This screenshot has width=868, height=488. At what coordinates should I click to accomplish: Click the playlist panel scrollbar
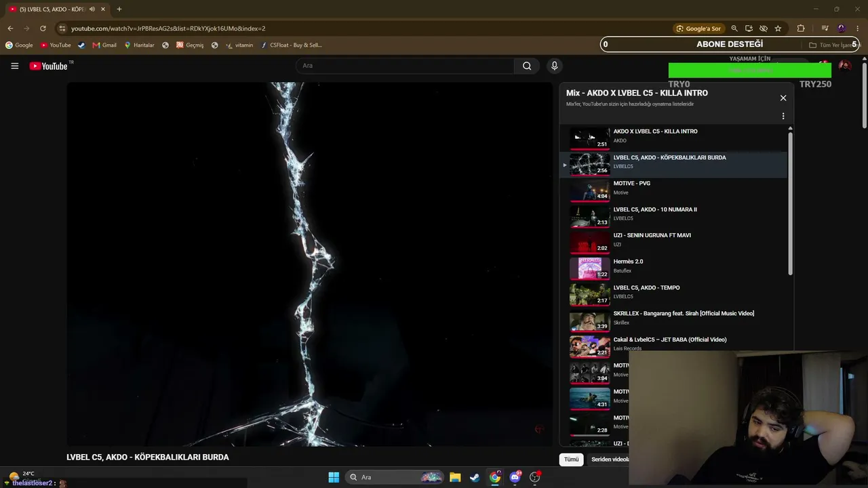click(790, 203)
